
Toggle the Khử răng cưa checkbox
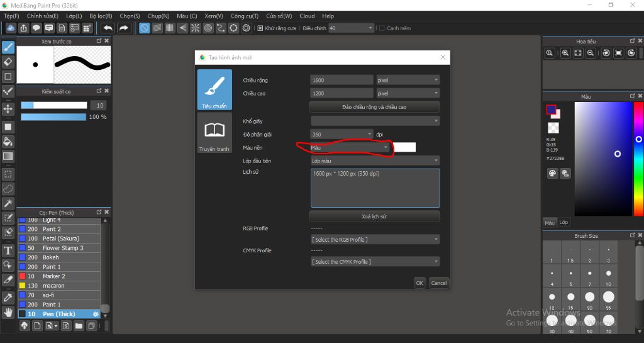[260, 28]
